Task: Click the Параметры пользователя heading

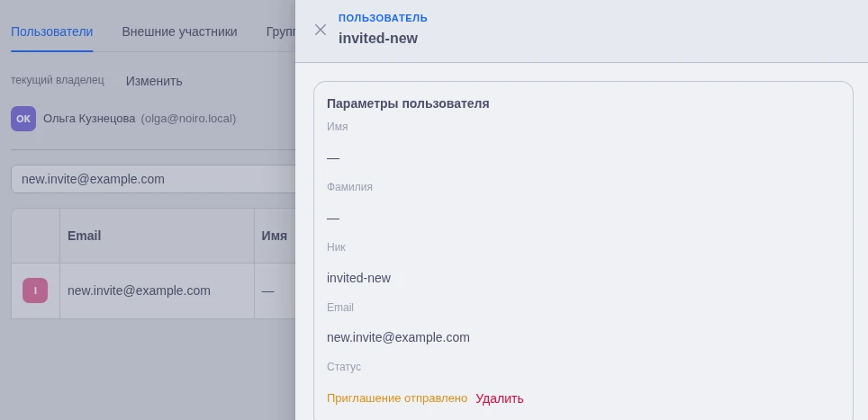Action: [408, 104]
